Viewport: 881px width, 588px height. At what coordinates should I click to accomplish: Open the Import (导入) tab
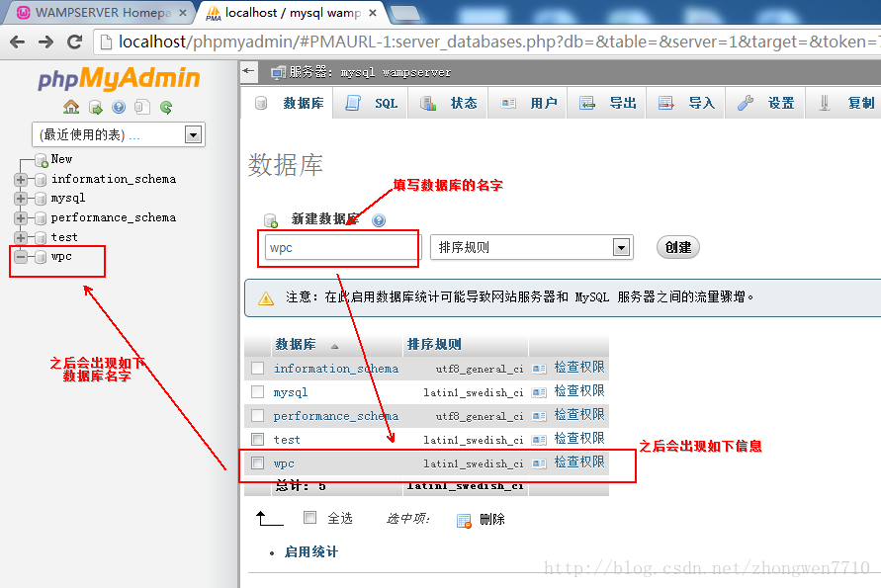tap(686, 103)
